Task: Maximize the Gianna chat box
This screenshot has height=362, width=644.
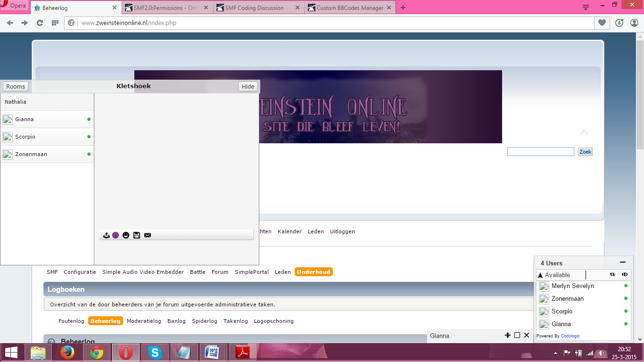Action: coord(517,335)
